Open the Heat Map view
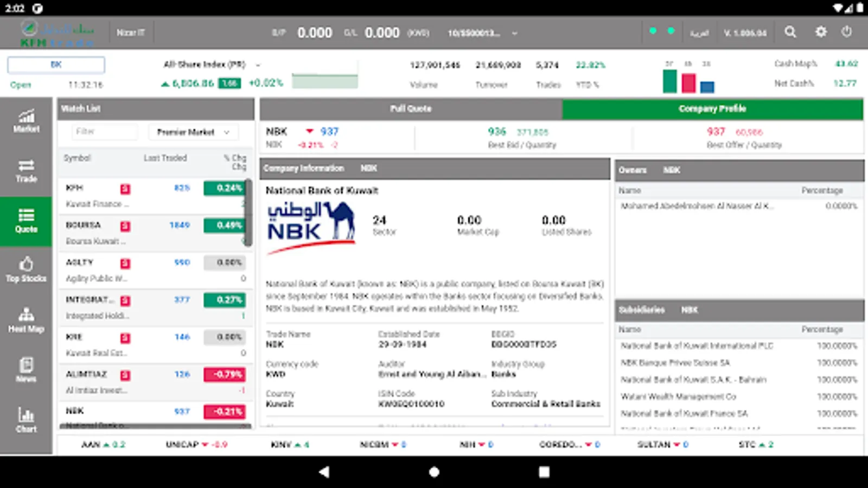This screenshot has width=868, height=488. (x=26, y=320)
